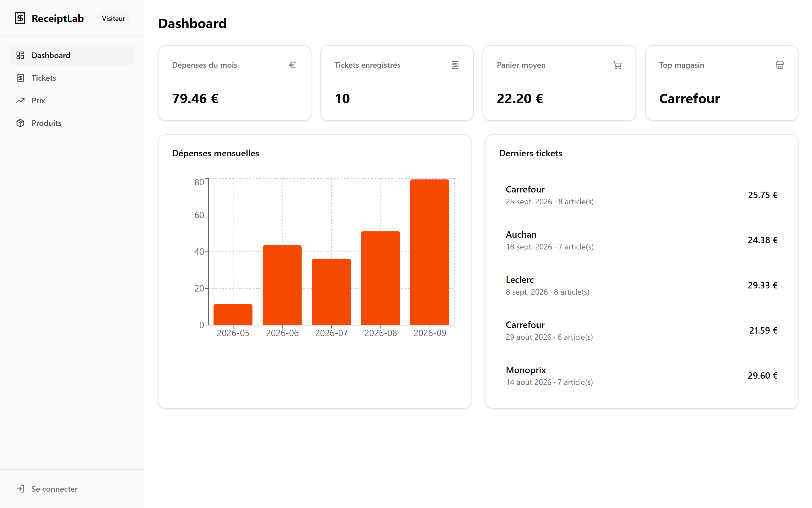
Task: Select the 2026-07 bar in the chart
Action: 331,292
